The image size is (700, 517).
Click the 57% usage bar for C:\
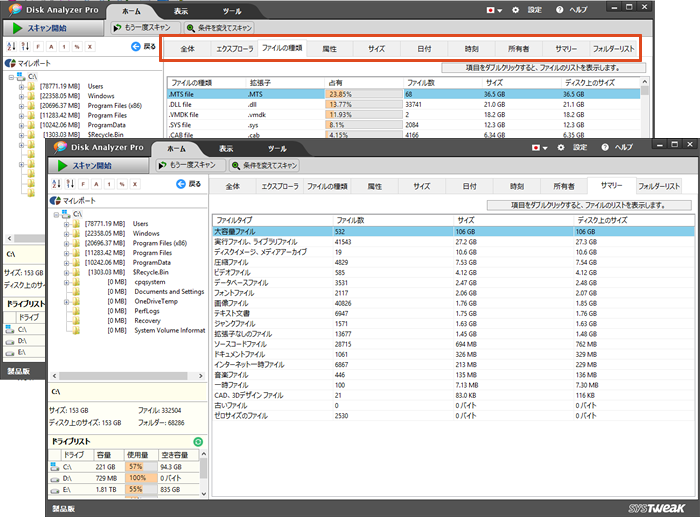coord(141,467)
